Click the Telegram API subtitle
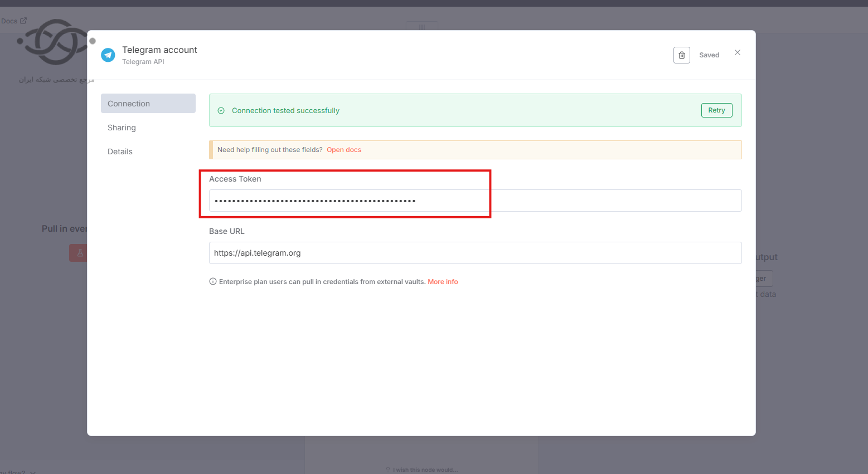Image resolution: width=868 pixels, height=474 pixels. [x=143, y=62]
